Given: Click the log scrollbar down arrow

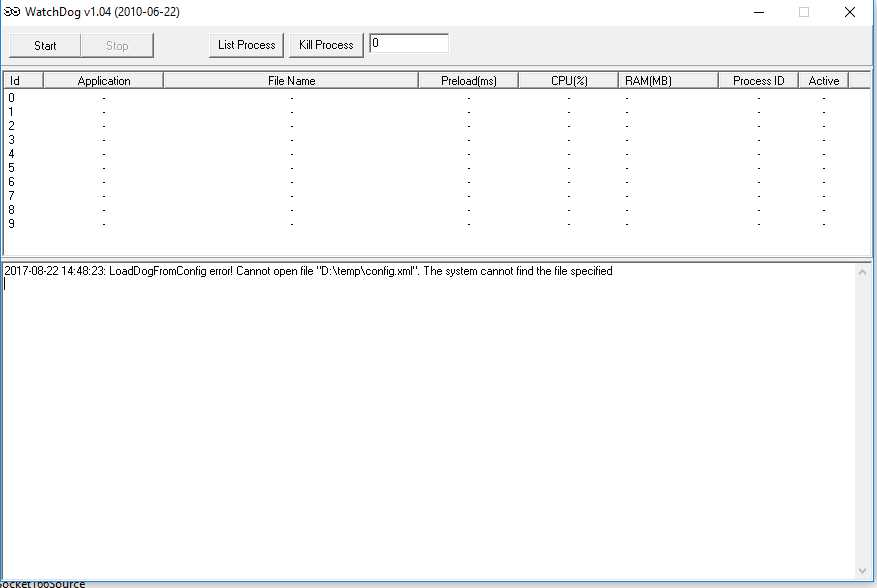Looking at the screenshot, I should point(862,571).
